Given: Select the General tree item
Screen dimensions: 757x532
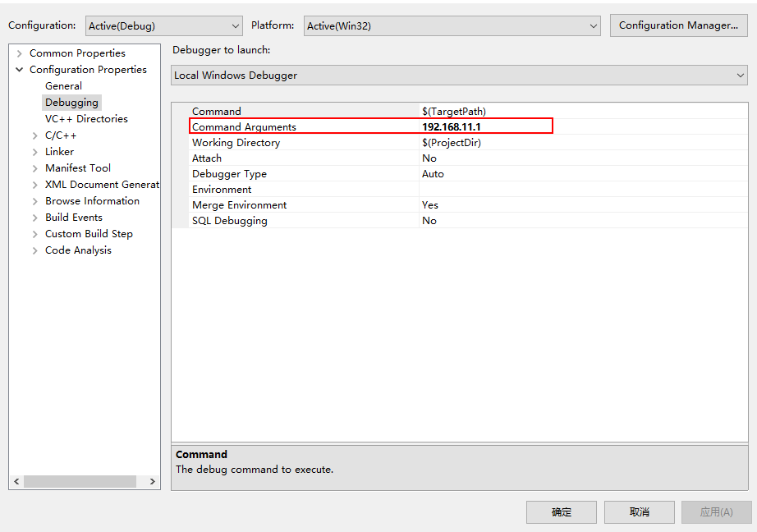Looking at the screenshot, I should tap(63, 86).
